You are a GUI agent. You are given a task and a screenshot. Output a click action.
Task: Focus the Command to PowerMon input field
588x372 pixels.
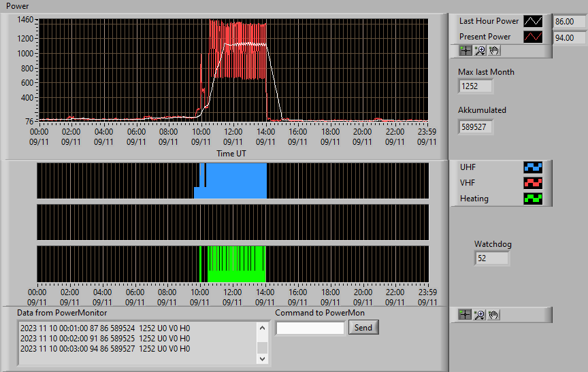310,328
